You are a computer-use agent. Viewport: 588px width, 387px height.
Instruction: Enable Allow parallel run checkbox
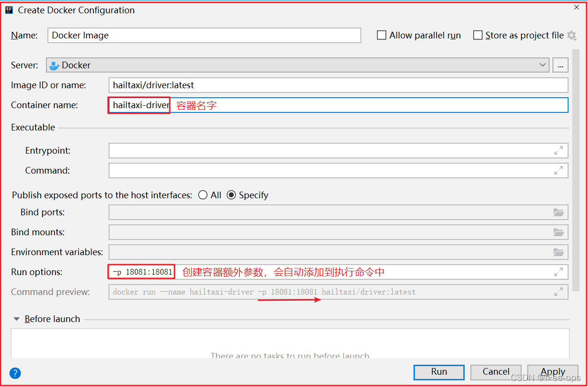click(382, 35)
